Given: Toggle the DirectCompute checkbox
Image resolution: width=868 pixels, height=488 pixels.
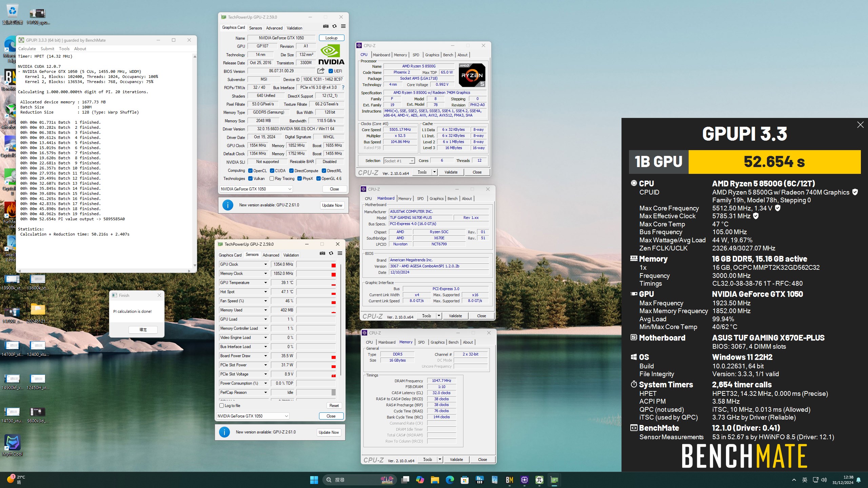Looking at the screenshot, I should [x=291, y=170].
